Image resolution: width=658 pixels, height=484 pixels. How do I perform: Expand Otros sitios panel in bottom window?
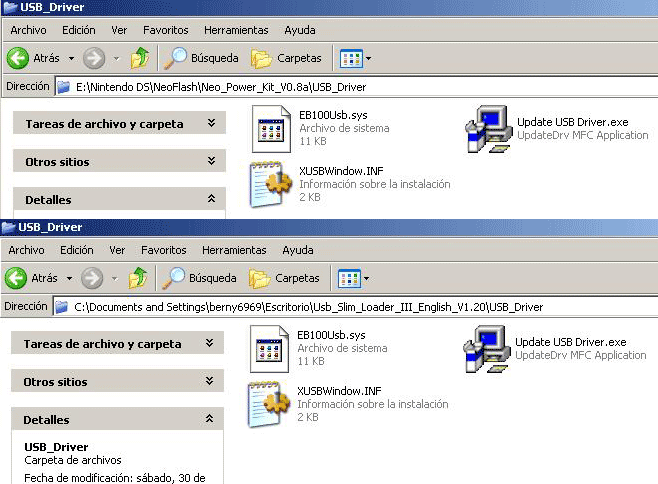(x=209, y=381)
